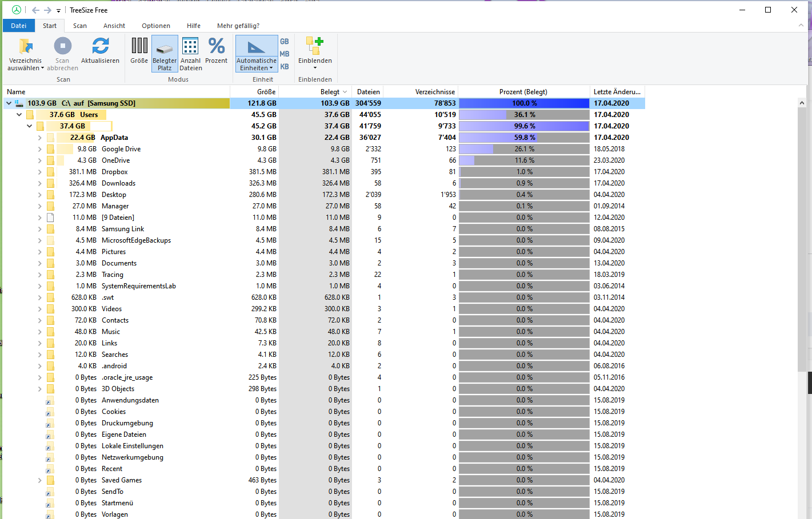
Task: Collapse the Users folder node
Action: click(x=19, y=115)
